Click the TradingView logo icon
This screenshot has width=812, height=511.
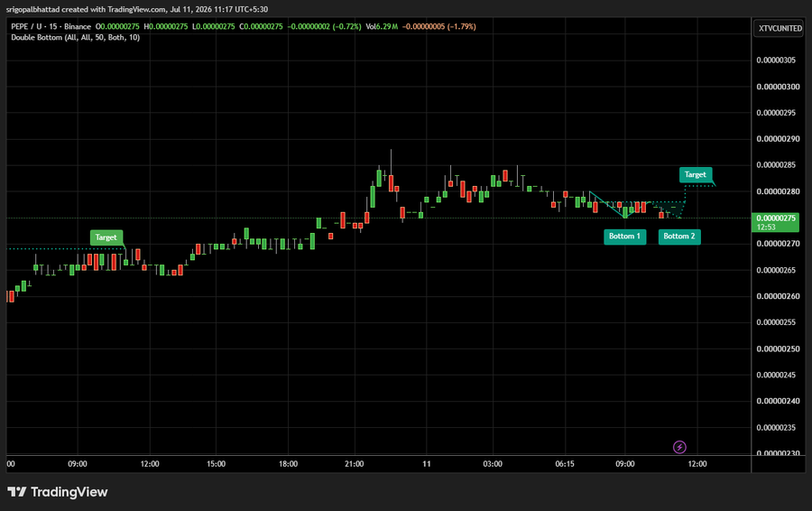pyautogui.click(x=16, y=492)
